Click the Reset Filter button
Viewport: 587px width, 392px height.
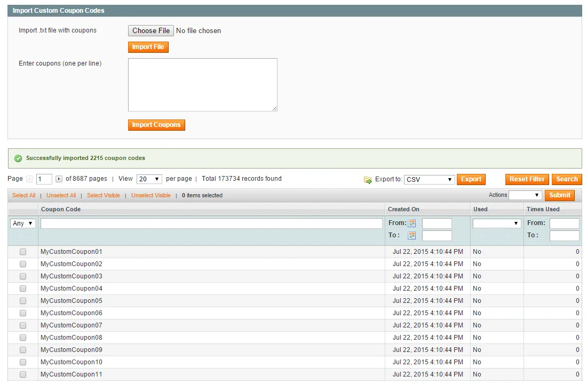tap(527, 180)
